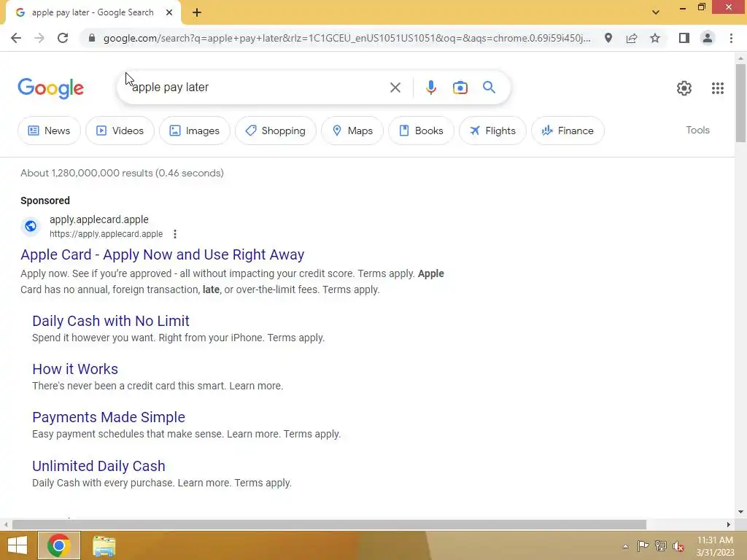Click into the Google search input field
Image resolution: width=747 pixels, height=560 pixels.
258,87
